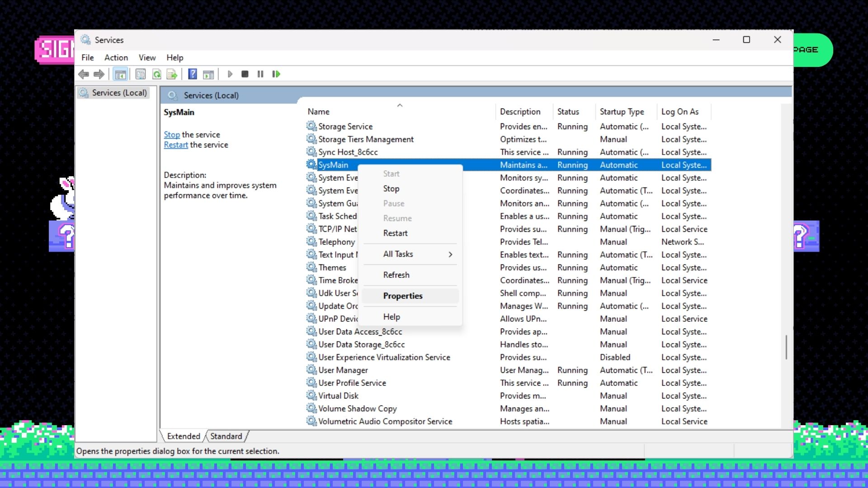Switch to the Standard tab

point(226,436)
